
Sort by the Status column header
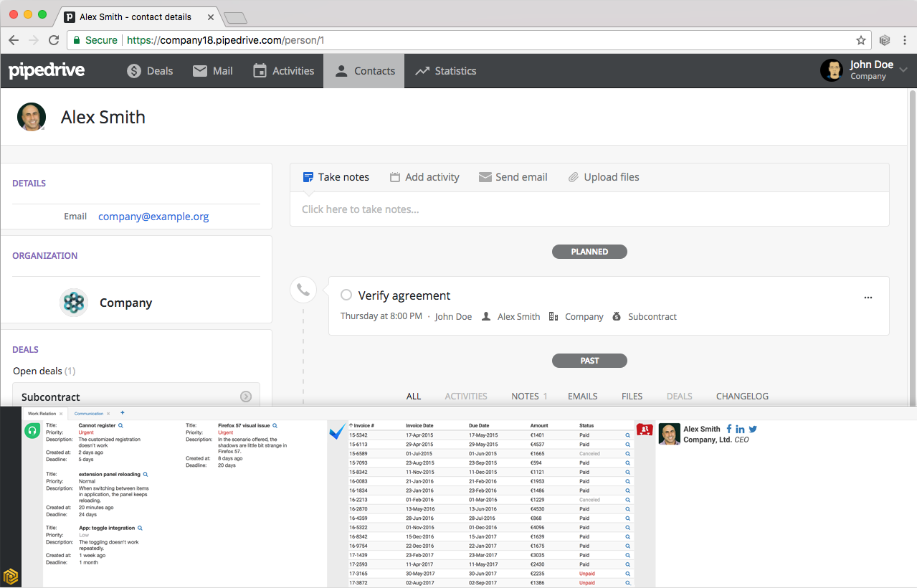tap(586, 426)
